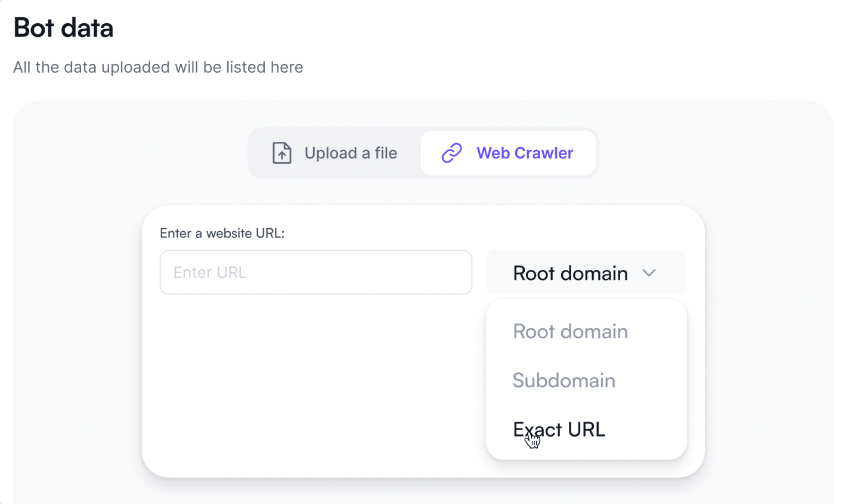Click the 'Enter a website URL:' label
This screenshot has width=842, height=504.
tap(222, 234)
